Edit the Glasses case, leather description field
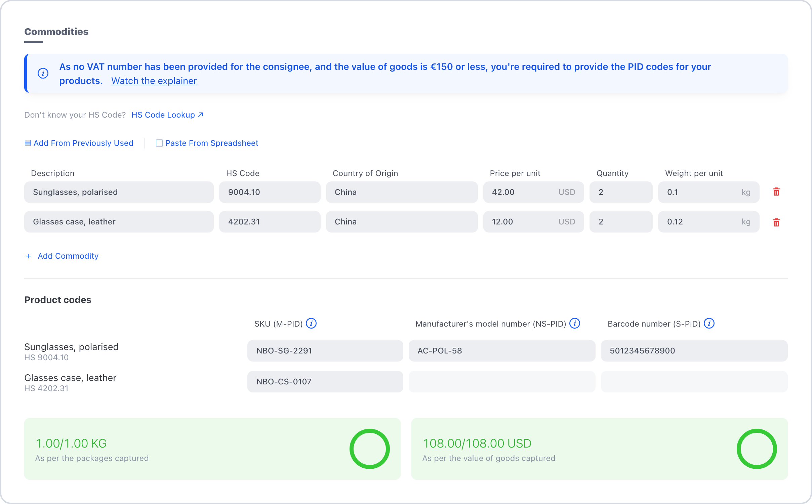 pos(119,222)
